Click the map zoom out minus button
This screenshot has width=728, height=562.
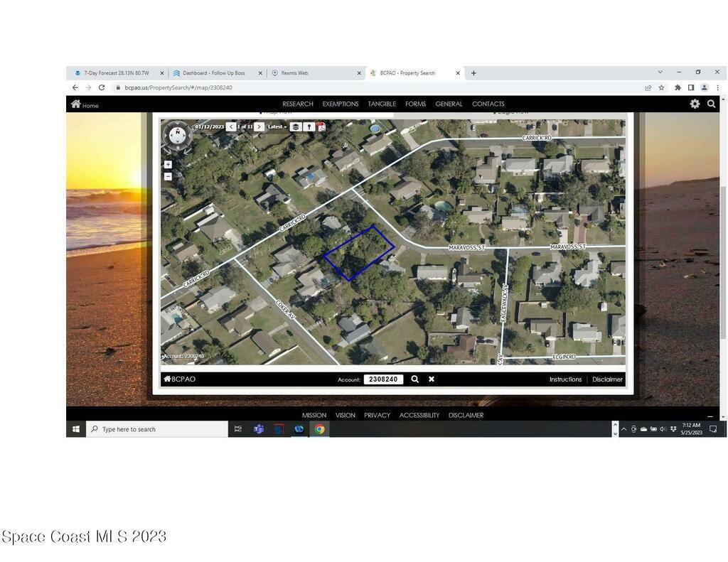point(168,176)
